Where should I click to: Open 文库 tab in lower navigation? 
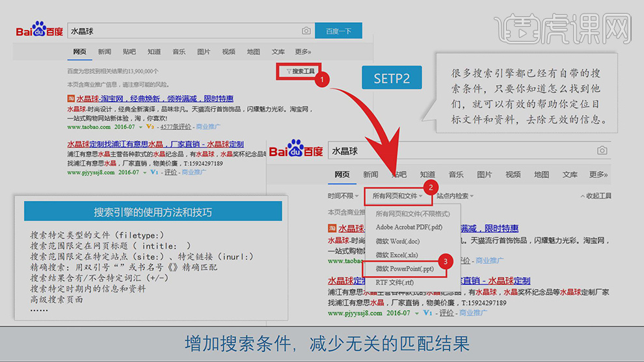tap(570, 175)
